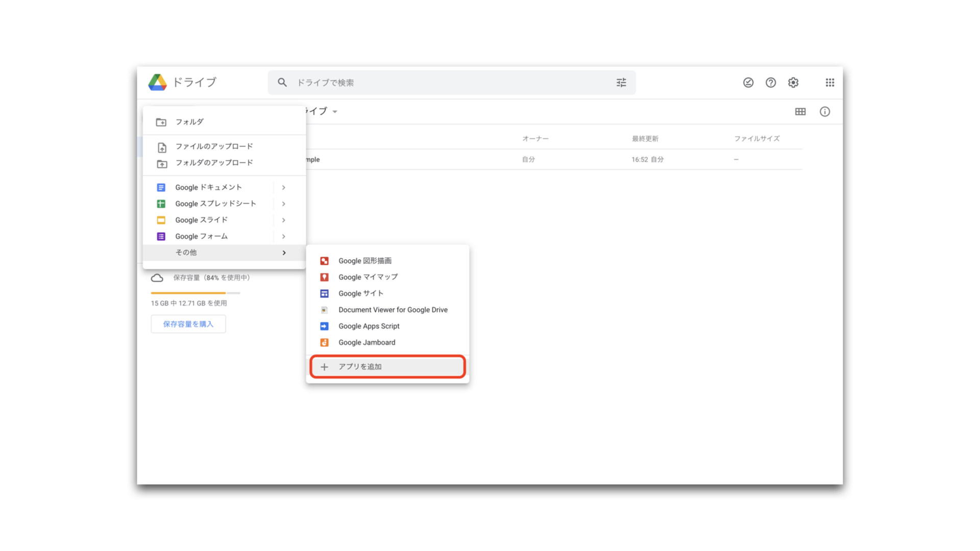Click the 自分 owner cell
The image size is (980, 551).
(528, 160)
